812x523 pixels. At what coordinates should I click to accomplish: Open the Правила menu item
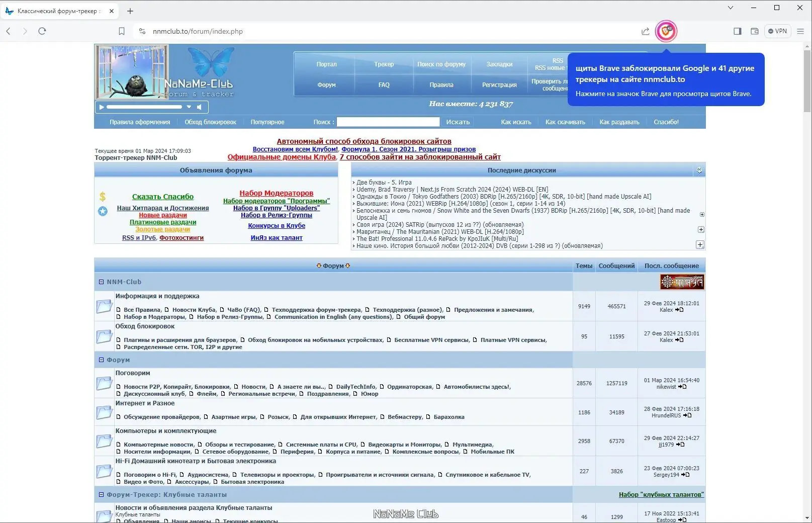(x=441, y=85)
